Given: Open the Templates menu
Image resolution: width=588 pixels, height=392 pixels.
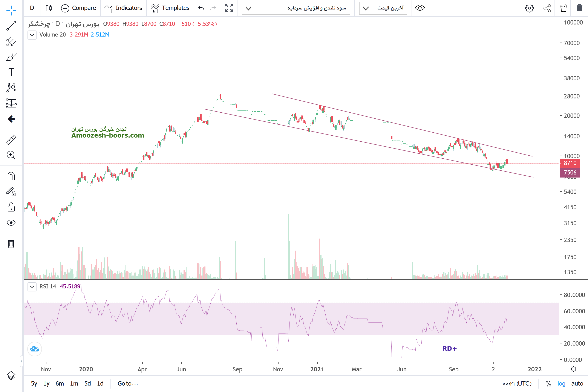Looking at the screenshot, I should tap(170, 8).
